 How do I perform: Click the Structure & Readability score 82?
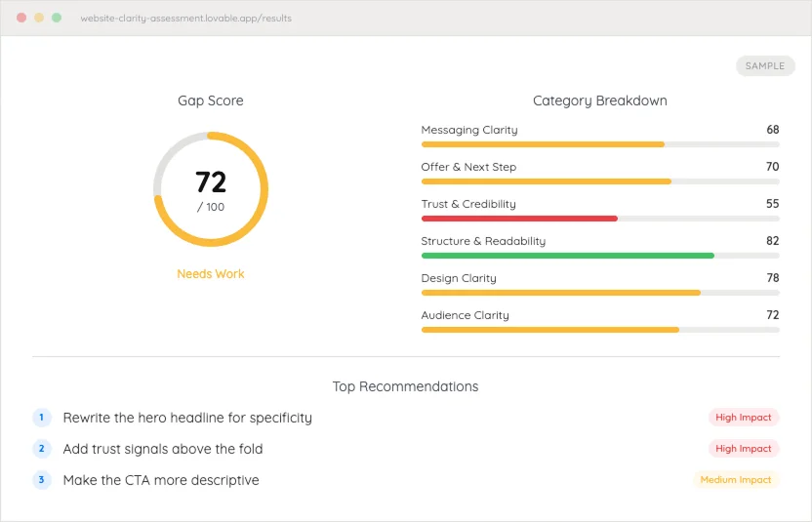[773, 241]
